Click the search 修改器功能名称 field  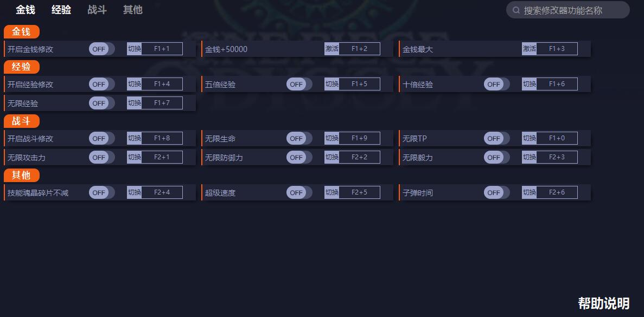(x=568, y=10)
